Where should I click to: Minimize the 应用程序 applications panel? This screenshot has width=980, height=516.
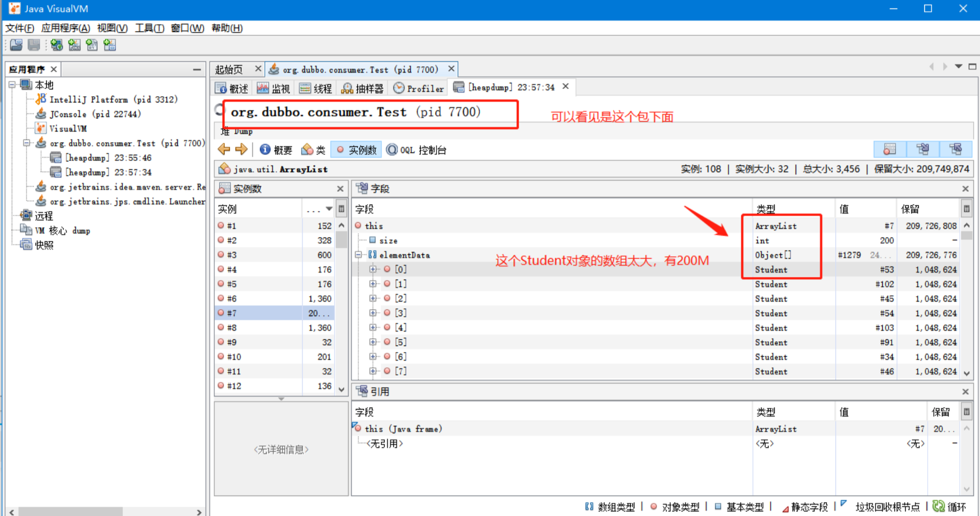(197, 70)
